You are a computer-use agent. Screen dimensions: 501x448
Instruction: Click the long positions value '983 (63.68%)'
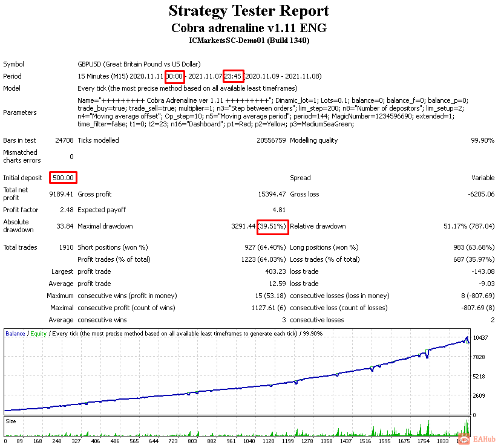tap(474, 247)
